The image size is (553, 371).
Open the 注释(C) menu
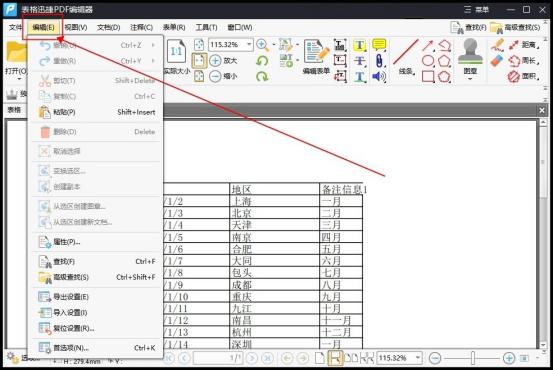point(141,28)
